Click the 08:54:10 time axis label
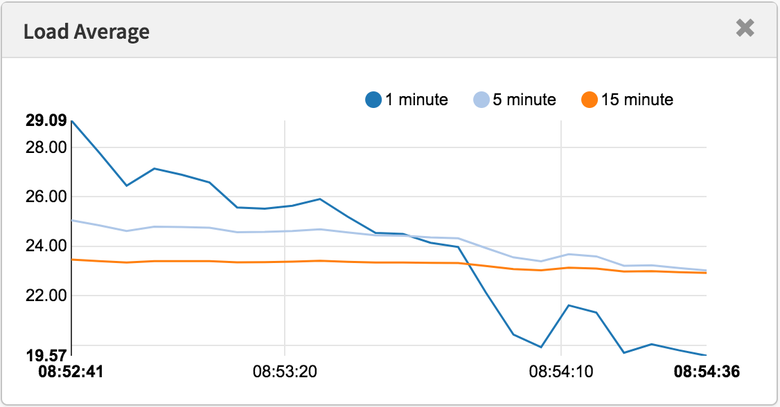This screenshot has width=780, height=407. [561, 373]
